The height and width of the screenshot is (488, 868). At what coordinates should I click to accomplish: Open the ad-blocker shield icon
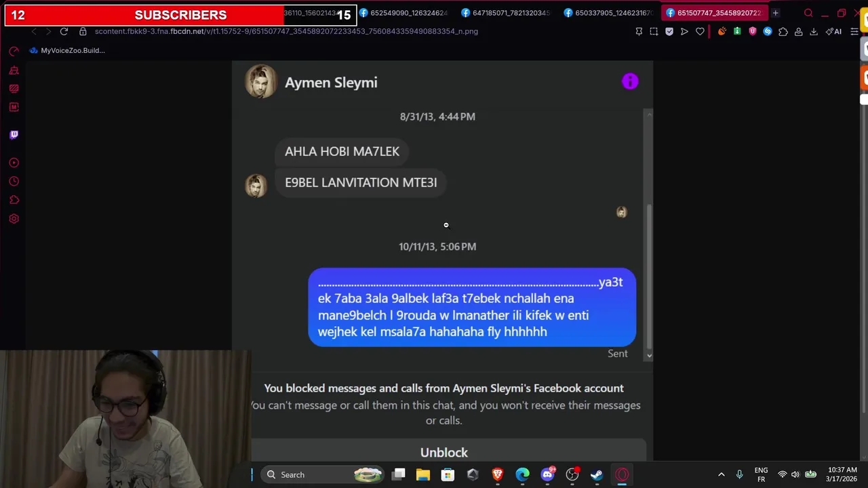pos(669,31)
